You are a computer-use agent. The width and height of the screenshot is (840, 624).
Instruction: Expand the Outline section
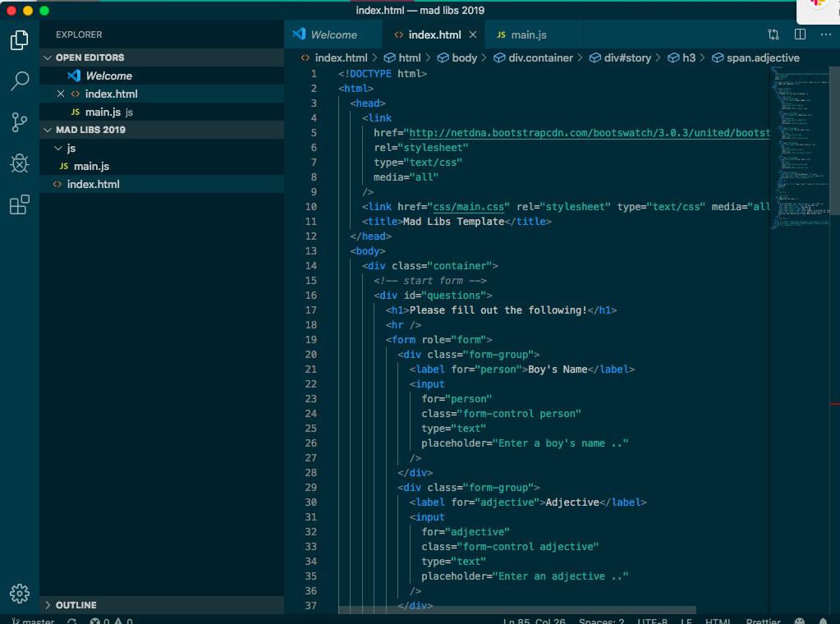click(162, 605)
